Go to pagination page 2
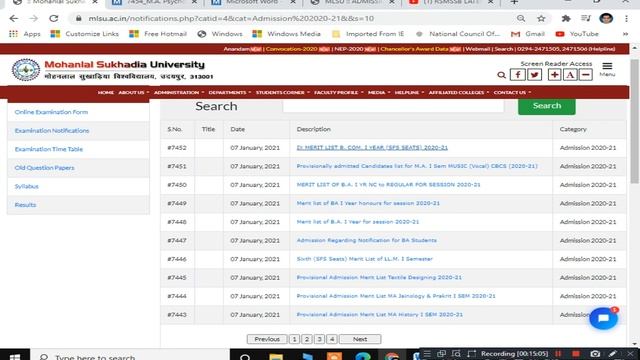The image size is (640, 360). pos(307,339)
